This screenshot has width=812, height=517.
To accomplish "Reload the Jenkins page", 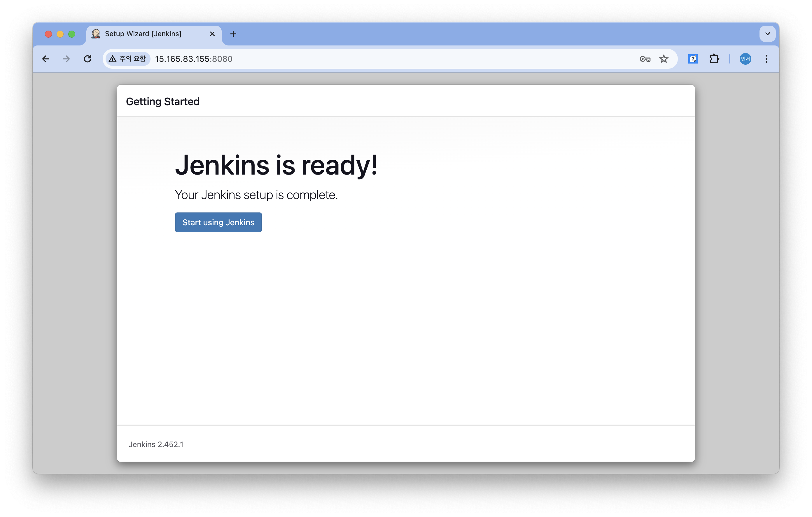I will pyautogui.click(x=88, y=59).
